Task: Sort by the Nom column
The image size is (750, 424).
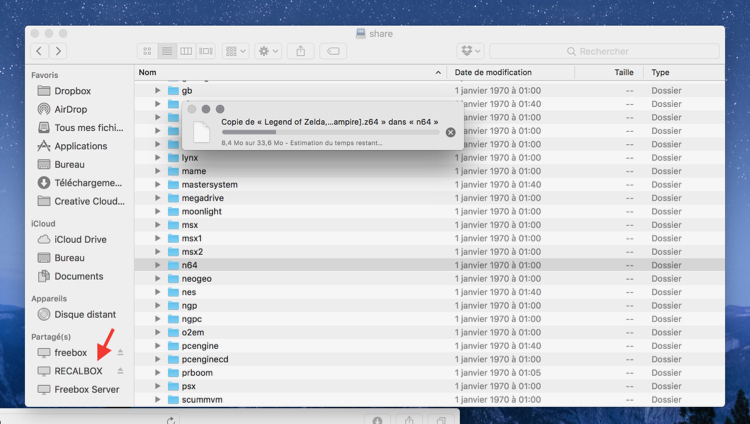Action: click(290, 72)
